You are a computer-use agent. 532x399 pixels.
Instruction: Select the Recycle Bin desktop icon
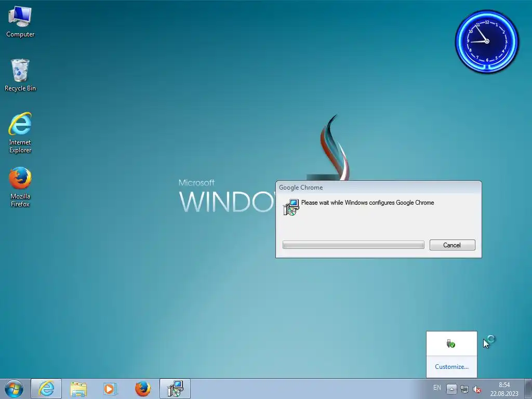(20, 75)
